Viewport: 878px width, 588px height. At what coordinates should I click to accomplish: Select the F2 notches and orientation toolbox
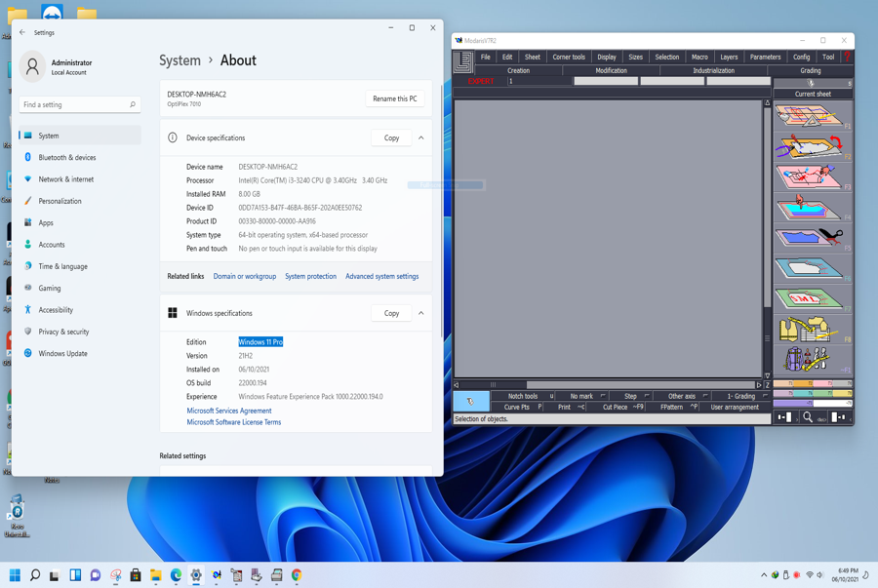tap(808, 146)
